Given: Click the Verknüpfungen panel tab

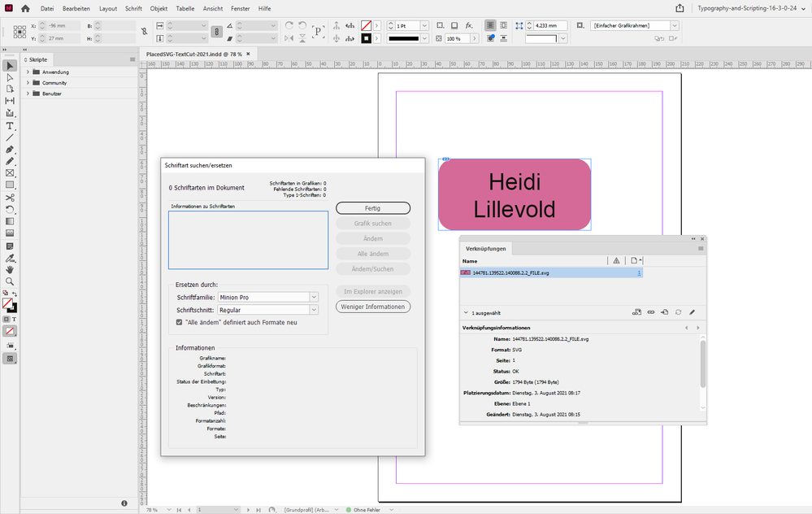Looking at the screenshot, I should [x=486, y=249].
